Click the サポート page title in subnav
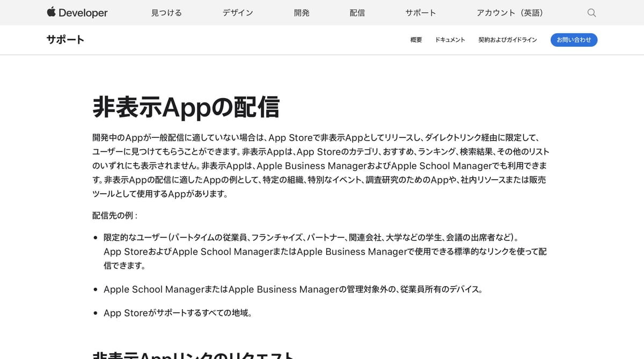 65,40
